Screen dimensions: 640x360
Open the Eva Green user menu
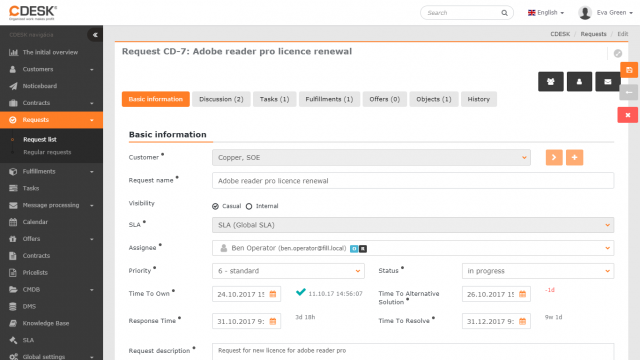(605, 13)
